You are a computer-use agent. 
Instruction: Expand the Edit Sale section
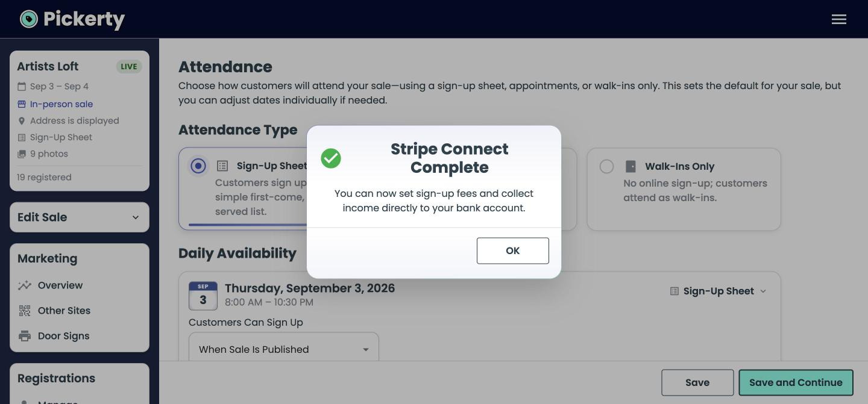tap(80, 217)
